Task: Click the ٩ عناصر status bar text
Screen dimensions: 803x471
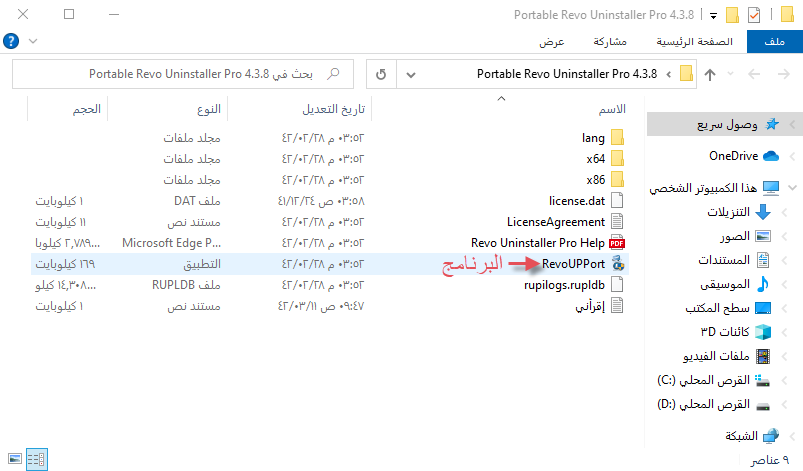Action: pos(770,460)
